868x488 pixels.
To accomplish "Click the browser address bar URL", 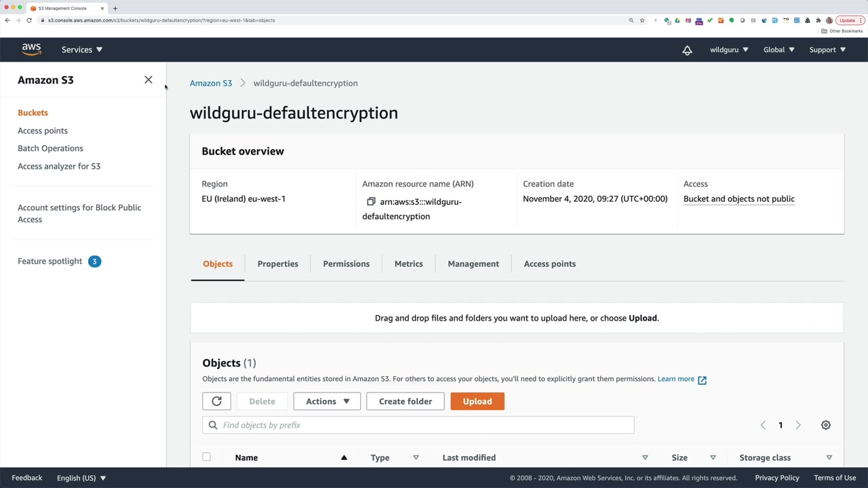I will (x=161, y=20).
